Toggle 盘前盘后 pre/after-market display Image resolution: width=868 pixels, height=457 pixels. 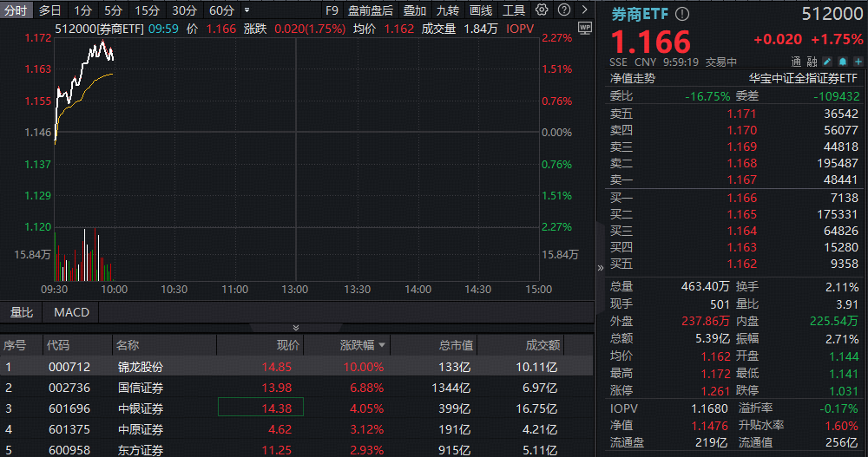coord(370,10)
